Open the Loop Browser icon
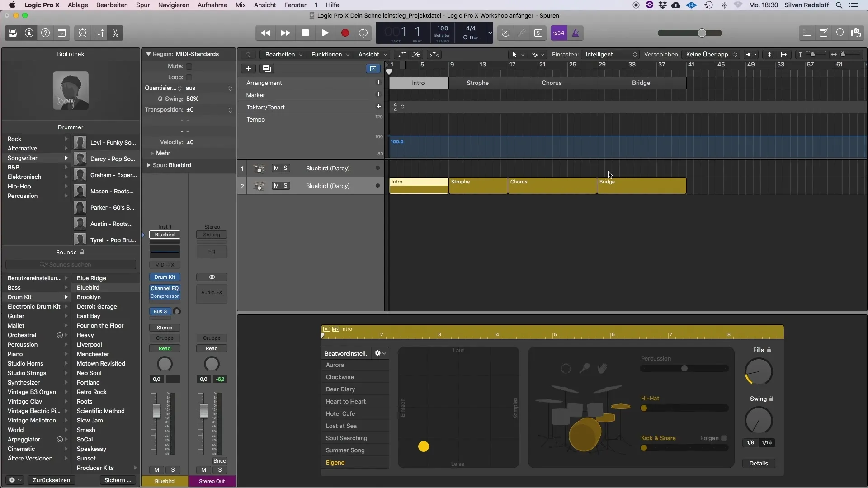The image size is (868, 488). click(840, 33)
